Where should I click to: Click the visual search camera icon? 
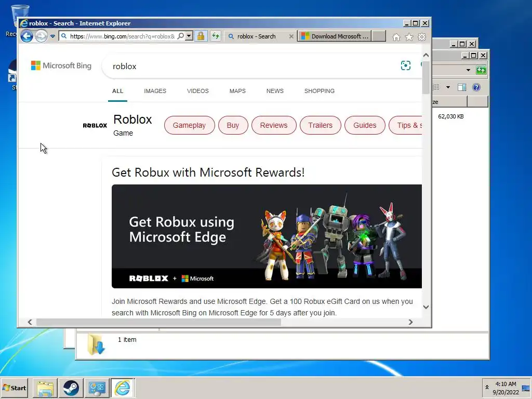(x=405, y=65)
